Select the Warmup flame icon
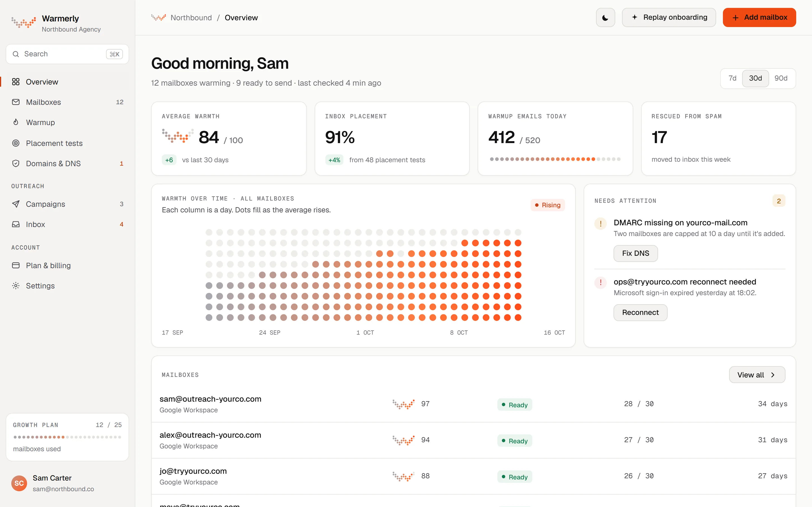The image size is (812, 507). (16, 122)
